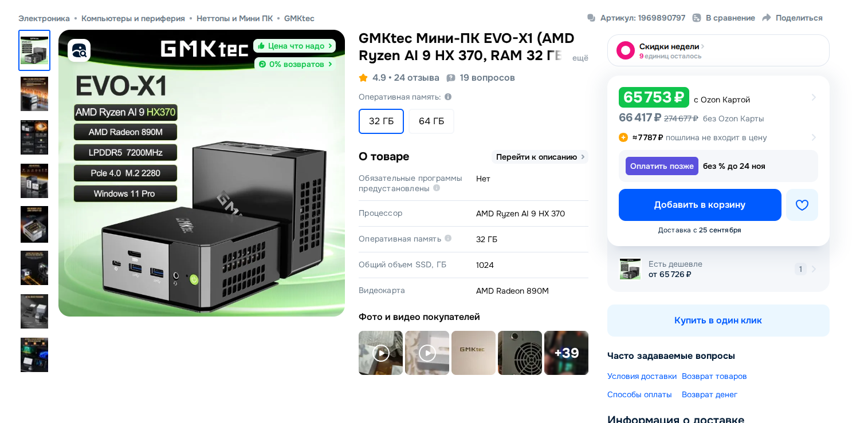Viewport: 868px width, 423px height.
Task: Click the comparison icon near В сравнение
Action: click(x=697, y=18)
